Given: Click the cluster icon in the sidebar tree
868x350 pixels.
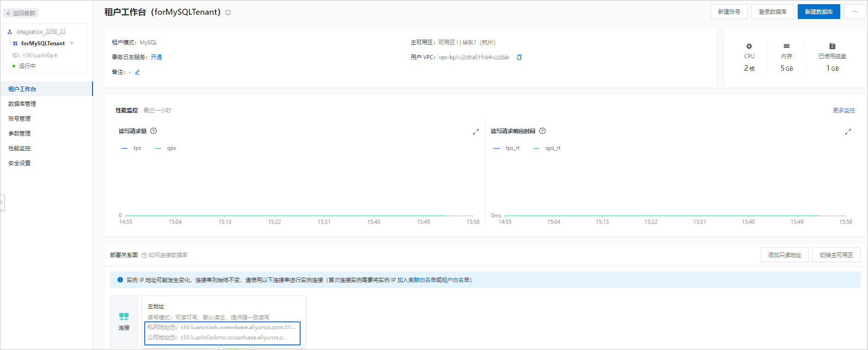Looking at the screenshot, I should pyautogui.click(x=10, y=32).
